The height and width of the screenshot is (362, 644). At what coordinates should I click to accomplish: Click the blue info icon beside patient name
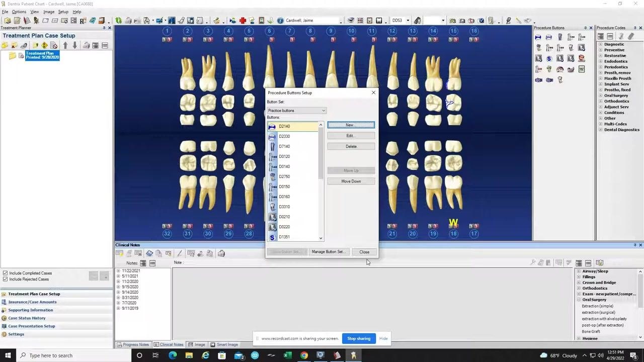pyautogui.click(x=280, y=20)
